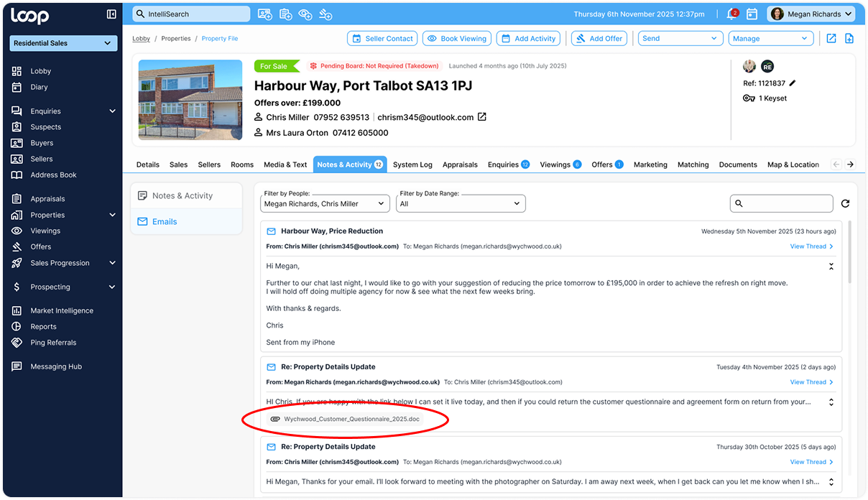Open Address Book from the sidebar
The width and height of the screenshot is (868, 500).
[x=53, y=175]
